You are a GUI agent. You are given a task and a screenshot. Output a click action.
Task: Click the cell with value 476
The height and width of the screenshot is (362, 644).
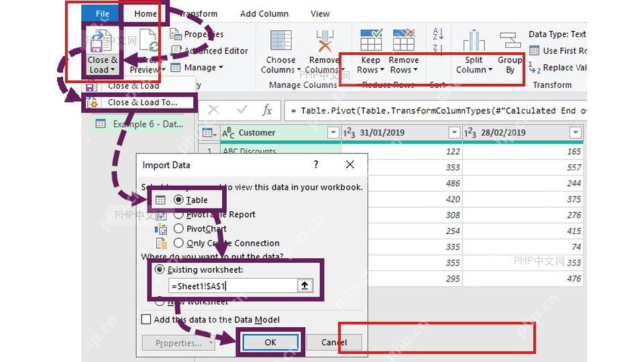523,279
